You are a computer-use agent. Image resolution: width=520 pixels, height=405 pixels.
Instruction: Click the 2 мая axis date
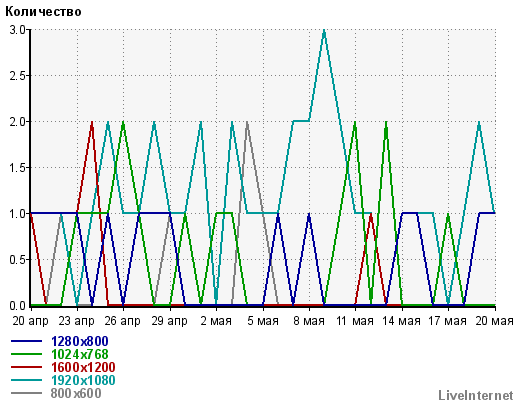click(x=216, y=321)
